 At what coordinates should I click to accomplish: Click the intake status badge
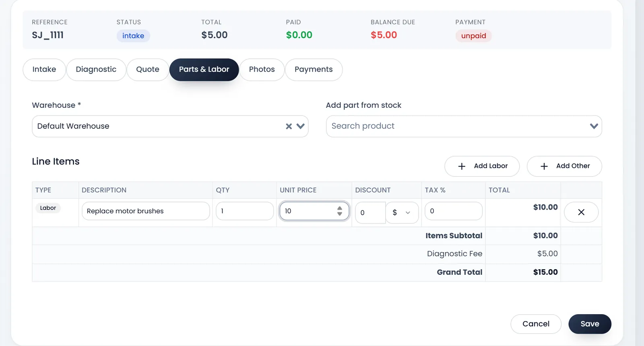pyautogui.click(x=133, y=36)
